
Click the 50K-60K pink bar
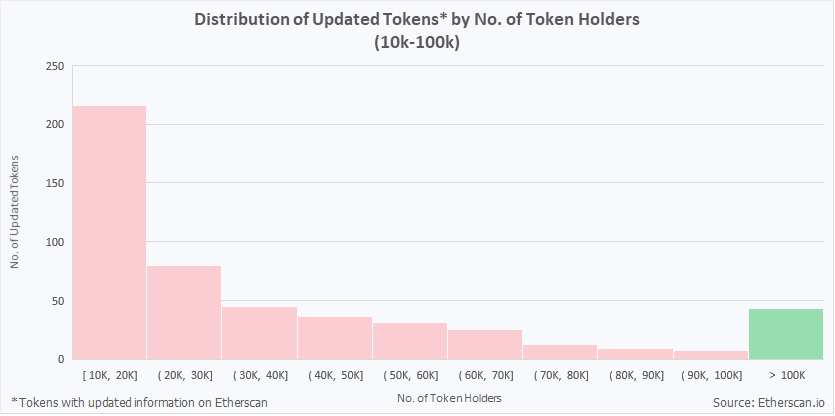410,341
